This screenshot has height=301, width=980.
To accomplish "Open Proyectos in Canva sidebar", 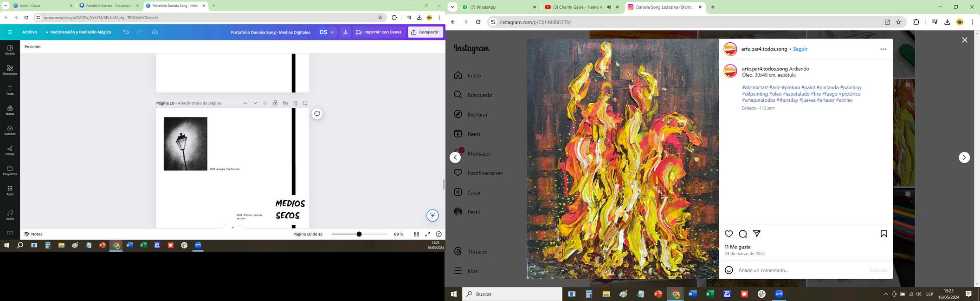I will pos(10,170).
